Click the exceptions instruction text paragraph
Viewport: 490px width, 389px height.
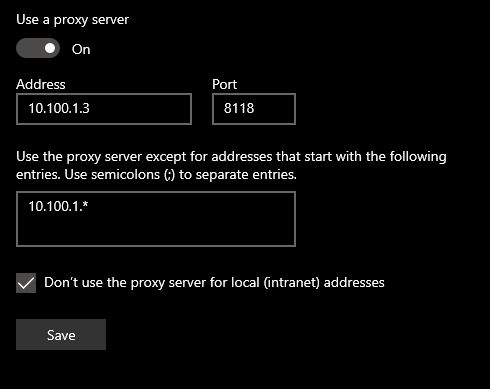[x=231, y=165]
